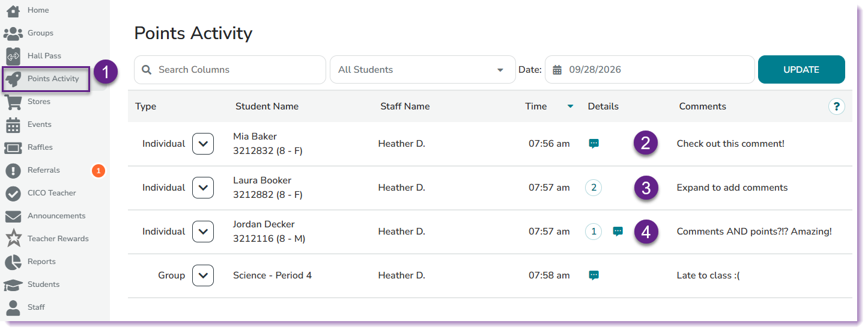Click the 07:56 am time cell
The height and width of the screenshot is (332, 868).
pos(549,144)
